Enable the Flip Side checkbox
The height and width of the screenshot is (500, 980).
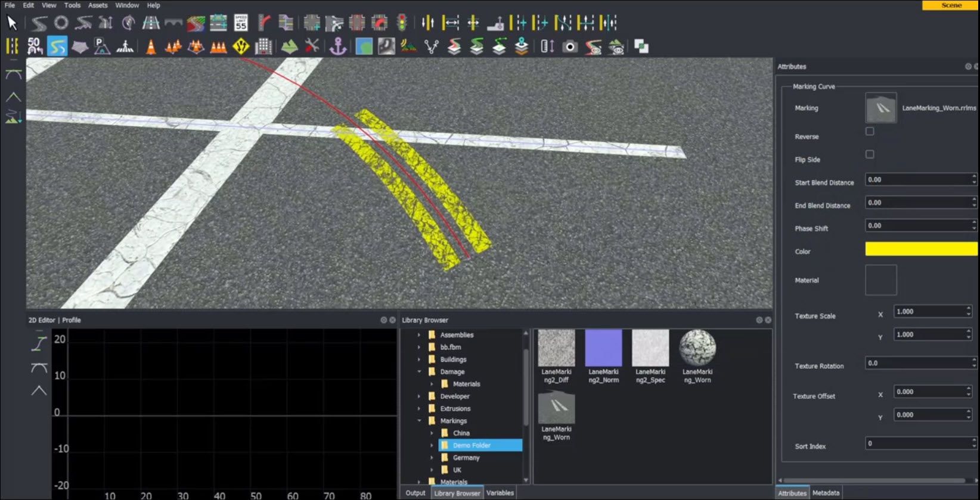point(870,154)
